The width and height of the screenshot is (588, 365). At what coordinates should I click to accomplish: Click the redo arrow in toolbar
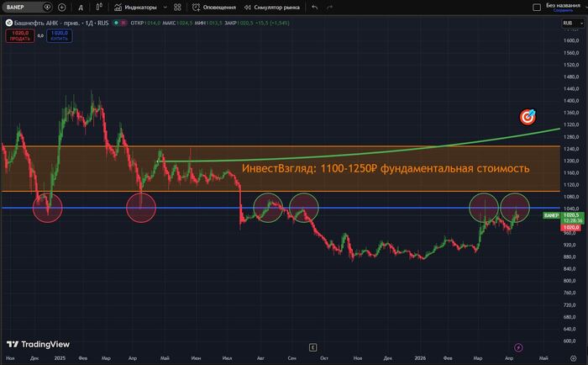pyautogui.click(x=329, y=7)
